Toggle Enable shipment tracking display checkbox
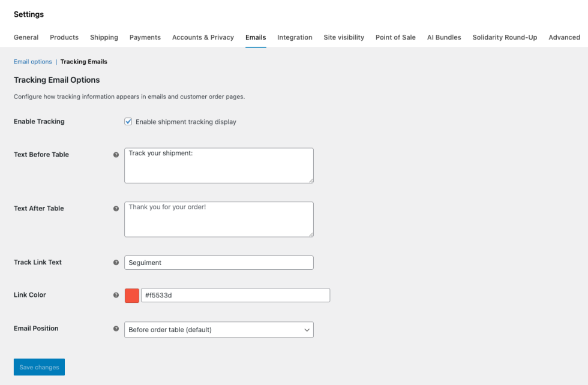 pos(128,122)
